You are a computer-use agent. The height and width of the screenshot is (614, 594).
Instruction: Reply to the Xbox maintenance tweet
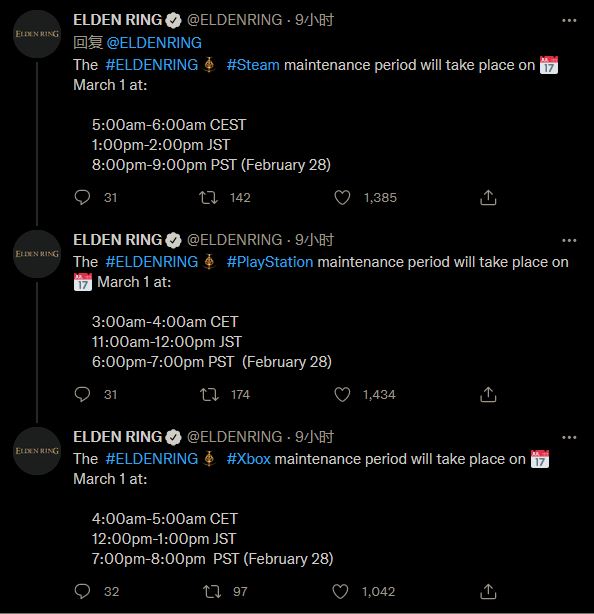[x=82, y=591]
